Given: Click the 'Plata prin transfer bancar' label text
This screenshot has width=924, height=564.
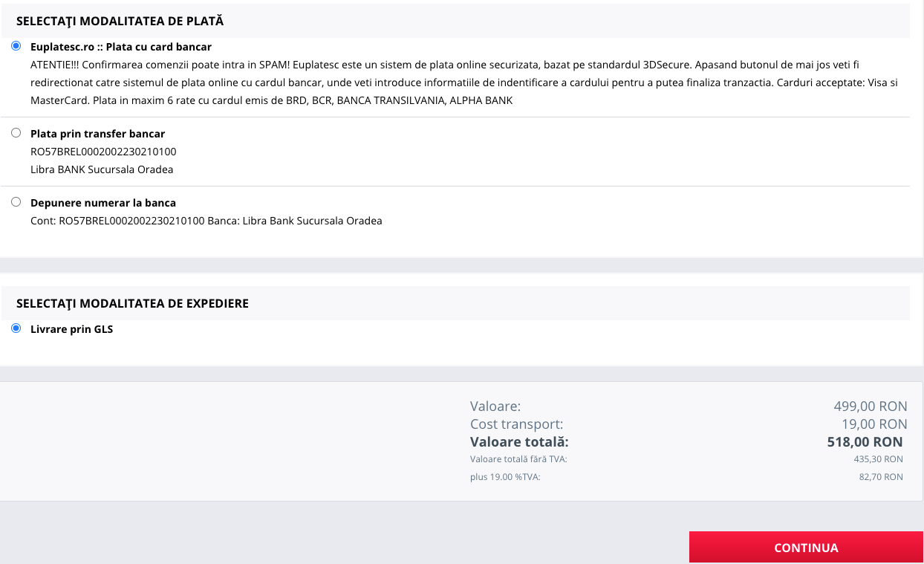Looking at the screenshot, I should click(x=97, y=134).
